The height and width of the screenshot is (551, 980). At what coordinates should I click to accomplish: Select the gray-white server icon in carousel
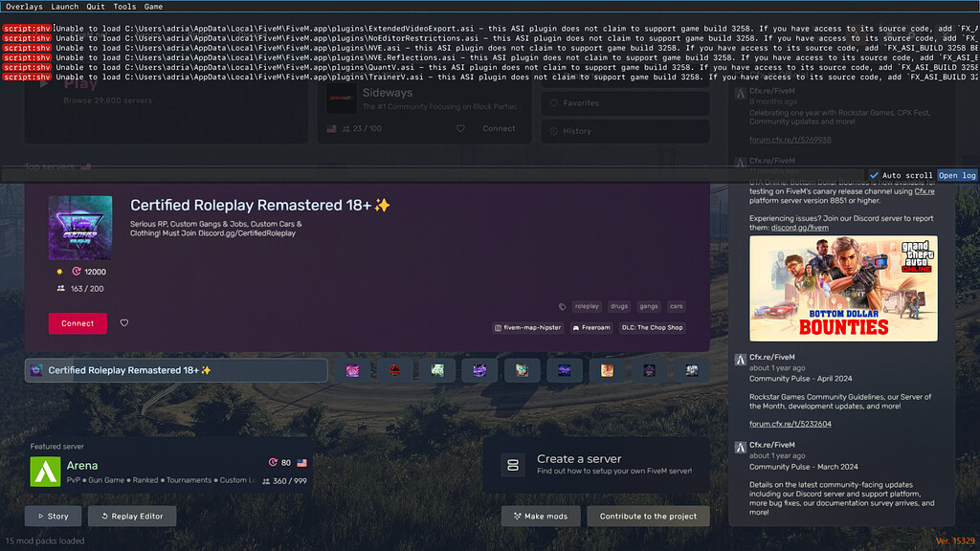692,370
